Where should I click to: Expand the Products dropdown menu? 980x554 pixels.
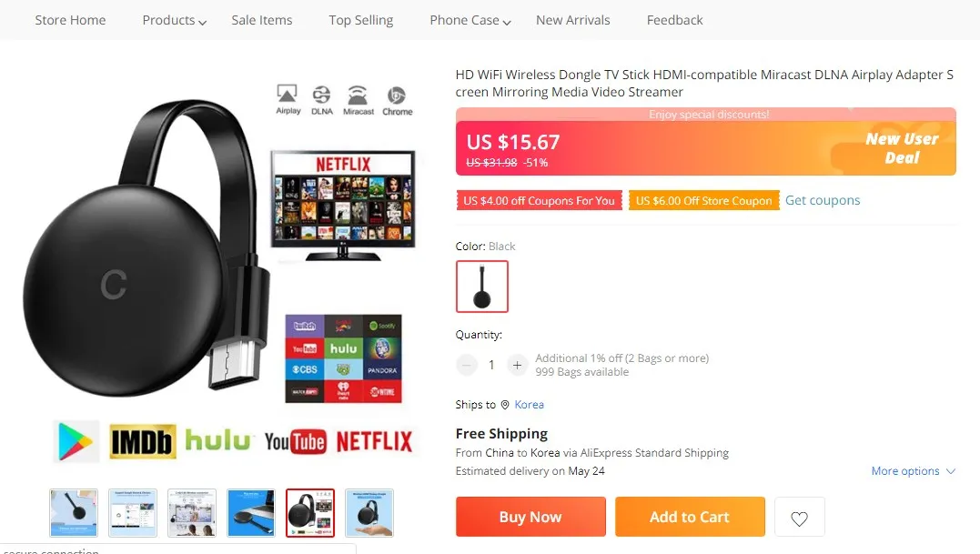(175, 20)
